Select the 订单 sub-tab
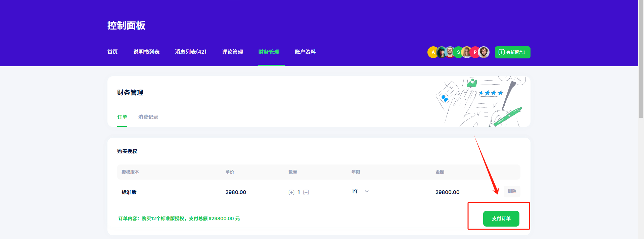This screenshot has width=644, height=239. point(122,117)
